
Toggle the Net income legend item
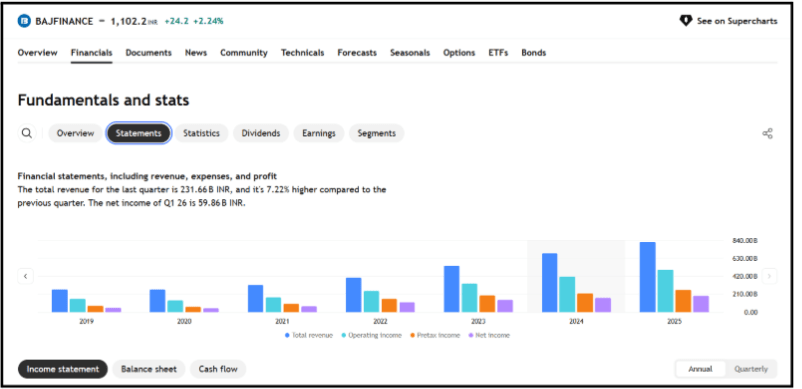point(489,335)
